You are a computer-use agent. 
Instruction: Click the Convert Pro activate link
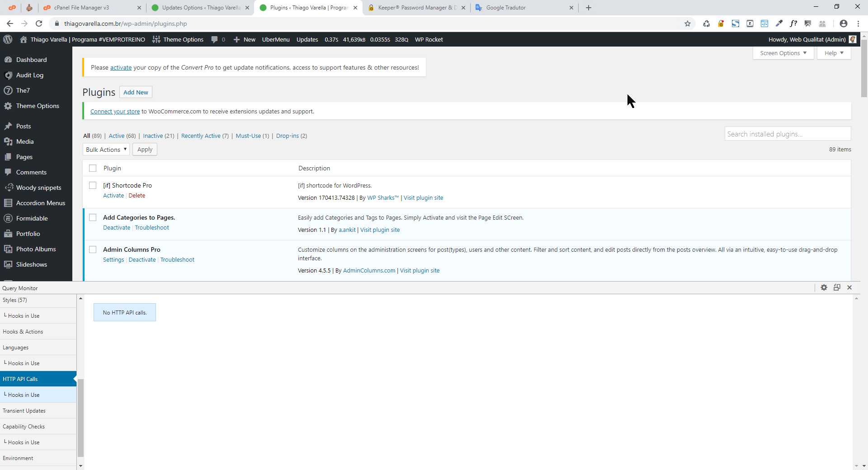tap(121, 68)
